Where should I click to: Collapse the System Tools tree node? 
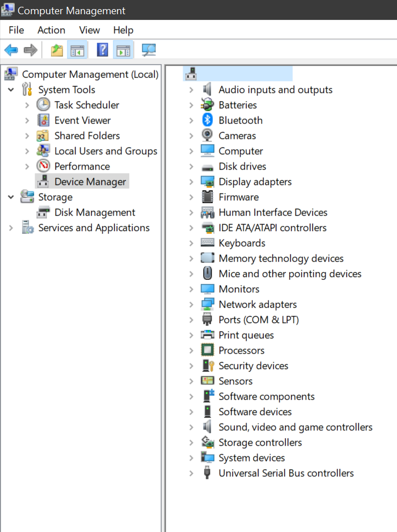click(11, 90)
